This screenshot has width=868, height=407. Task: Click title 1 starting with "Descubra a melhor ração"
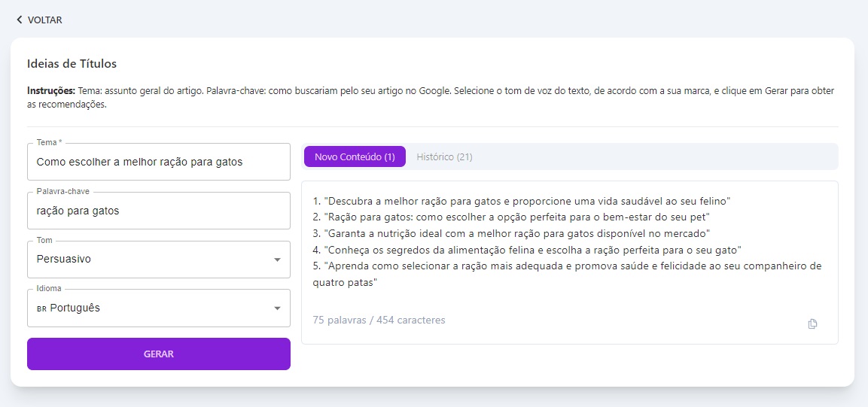pyautogui.click(x=522, y=201)
